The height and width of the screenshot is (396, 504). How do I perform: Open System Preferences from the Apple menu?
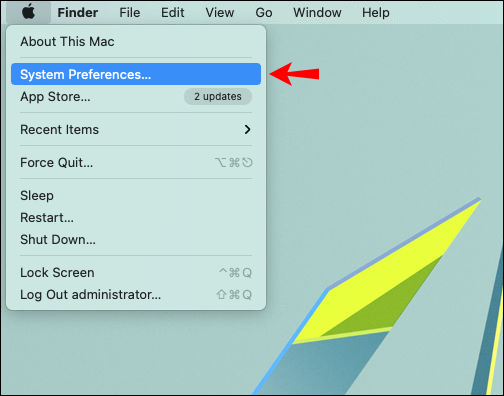pyautogui.click(x=136, y=74)
